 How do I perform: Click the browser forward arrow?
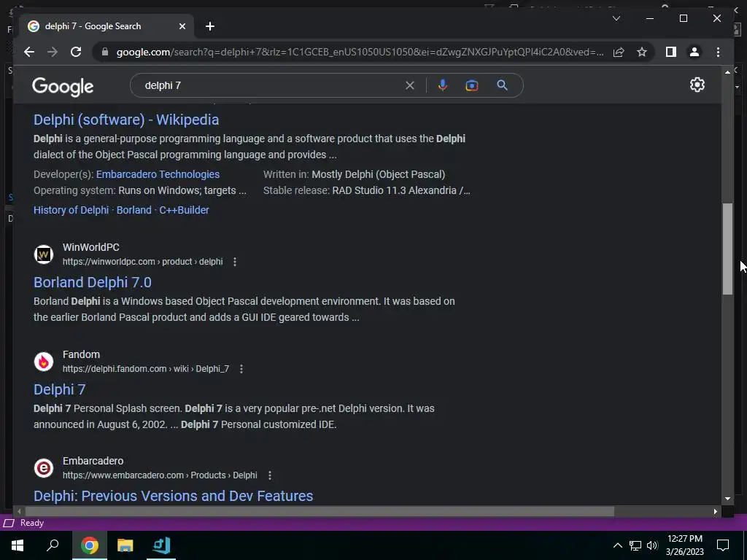click(53, 52)
